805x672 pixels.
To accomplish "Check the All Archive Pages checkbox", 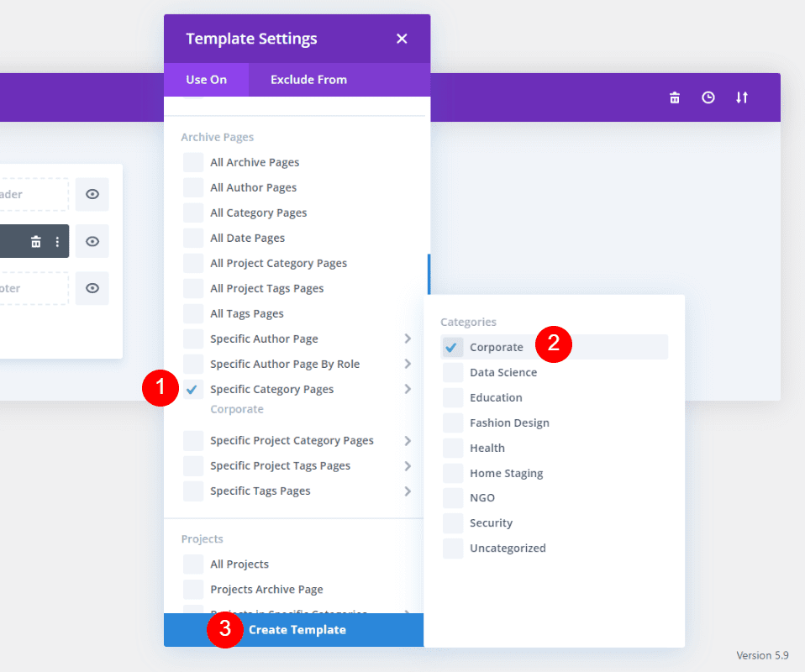I will coord(192,161).
